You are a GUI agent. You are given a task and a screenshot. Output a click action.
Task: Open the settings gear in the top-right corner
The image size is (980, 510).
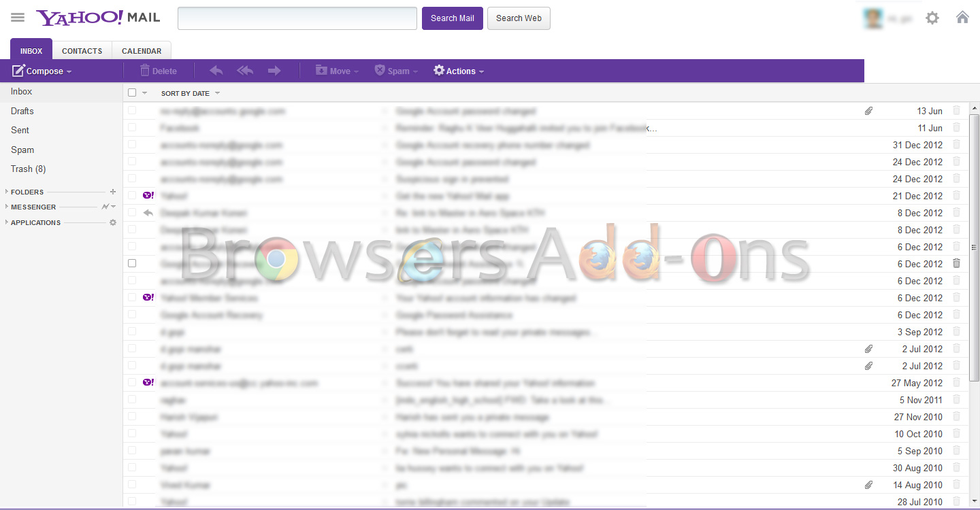pyautogui.click(x=932, y=18)
